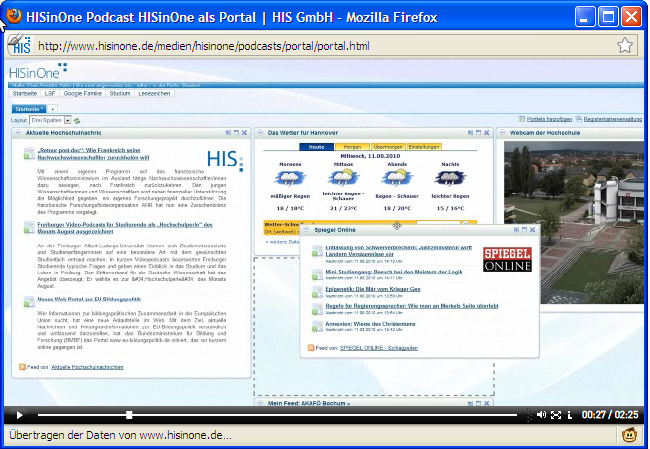650x449 pixels.
Task: Click the '00:27 / 02:25' time display
Action: [609, 415]
